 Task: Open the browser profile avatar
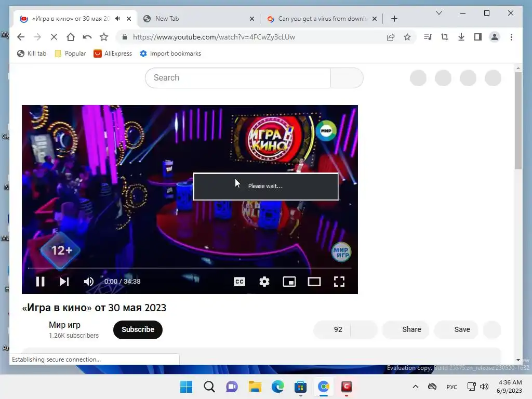tap(495, 37)
